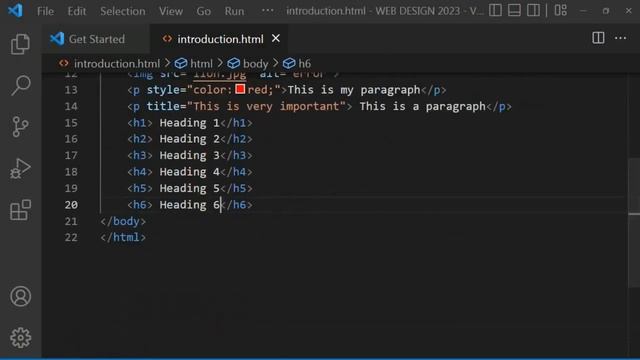The height and width of the screenshot is (360, 640).
Task: Restore down the VS Code window
Action: (x=606, y=11)
